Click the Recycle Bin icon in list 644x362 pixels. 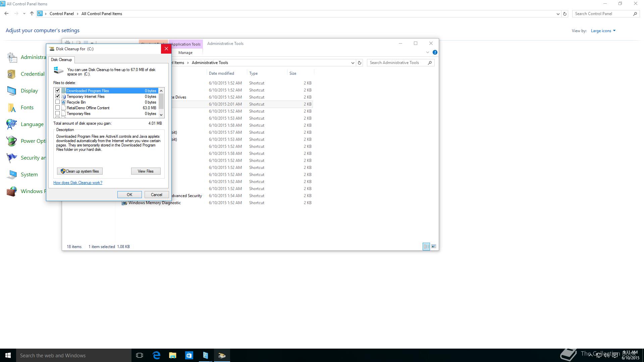pos(63,102)
